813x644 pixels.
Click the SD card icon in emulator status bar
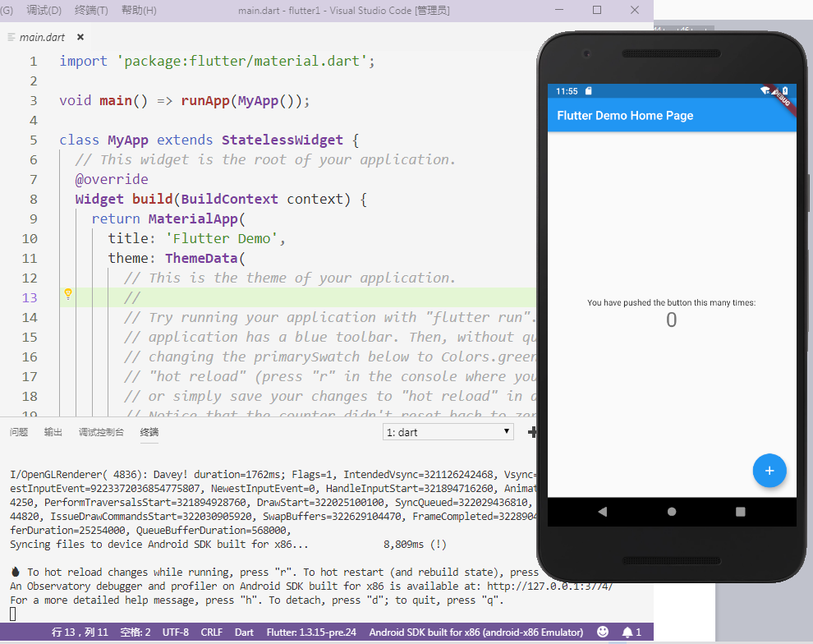pos(589,90)
